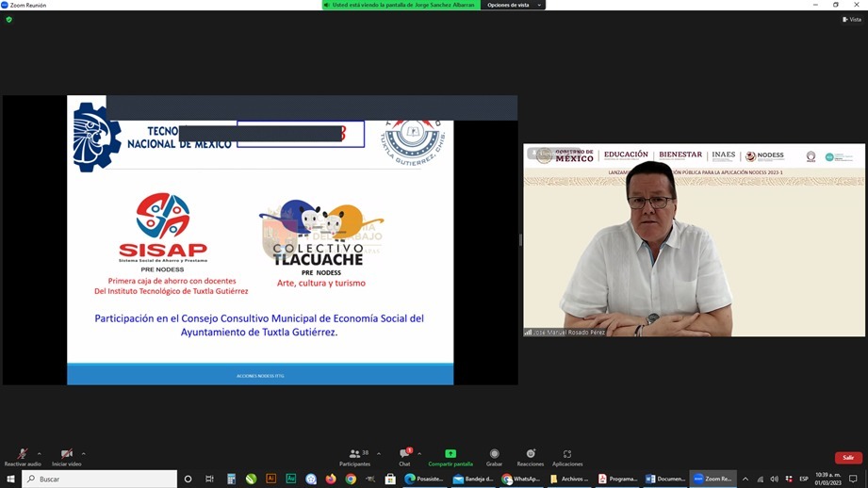Open the Participantes panel
This screenshot has height=488, width=868.
pos(355,457)
